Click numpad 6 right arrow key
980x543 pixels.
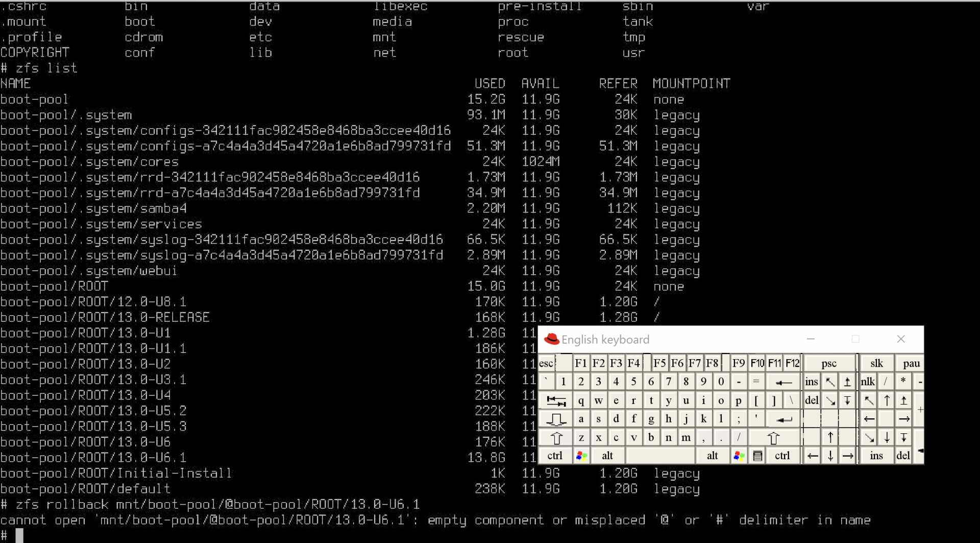pyautogui.click(x=903, y=419)
